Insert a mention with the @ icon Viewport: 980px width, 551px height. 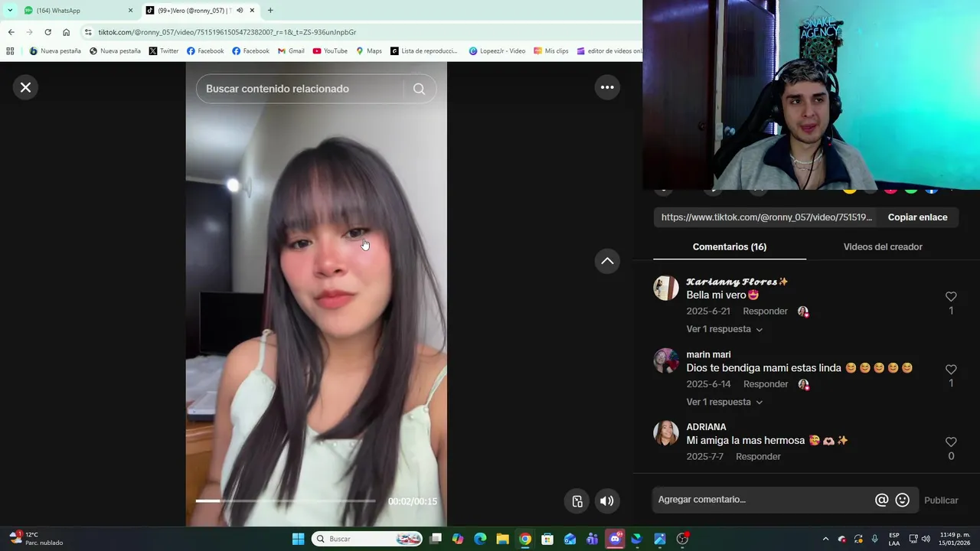click(x=882, y=500)
